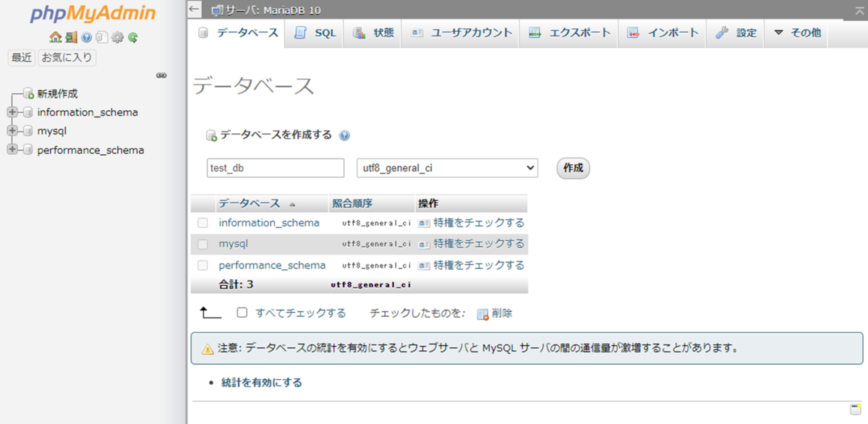
Task: Open the その他 more menu
Action: pos(797,33)
